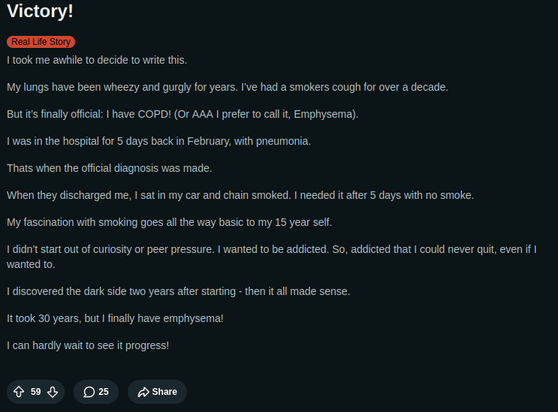558x412 pixels.
Task: Click the line 'I have COPD!'
Action: (x=183, y=114)
